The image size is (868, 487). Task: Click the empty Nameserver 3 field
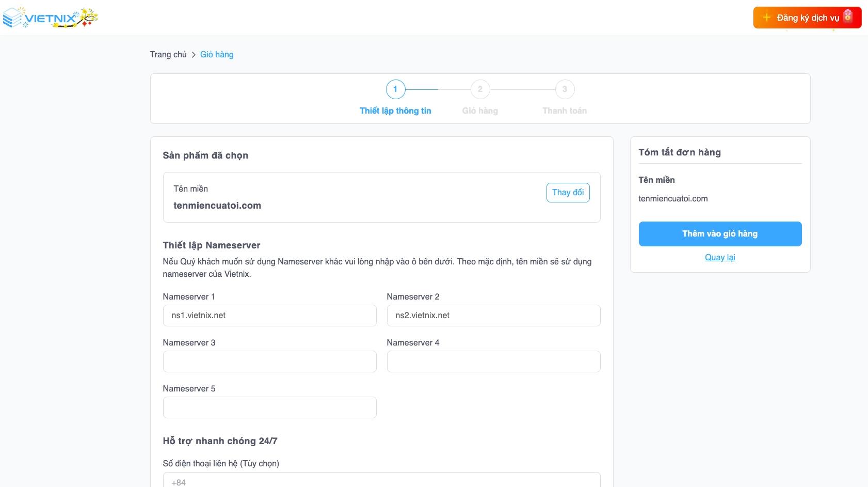click(x=269, y=362)
